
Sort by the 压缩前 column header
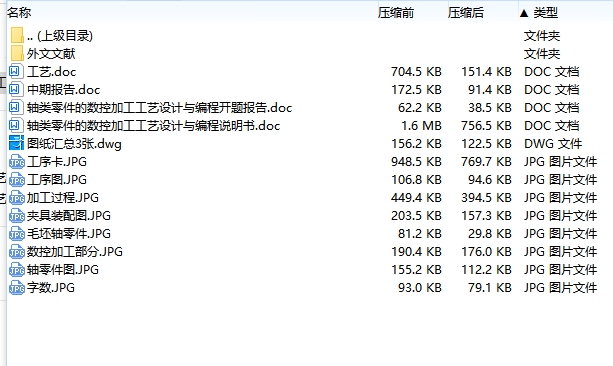coord(396,13)
